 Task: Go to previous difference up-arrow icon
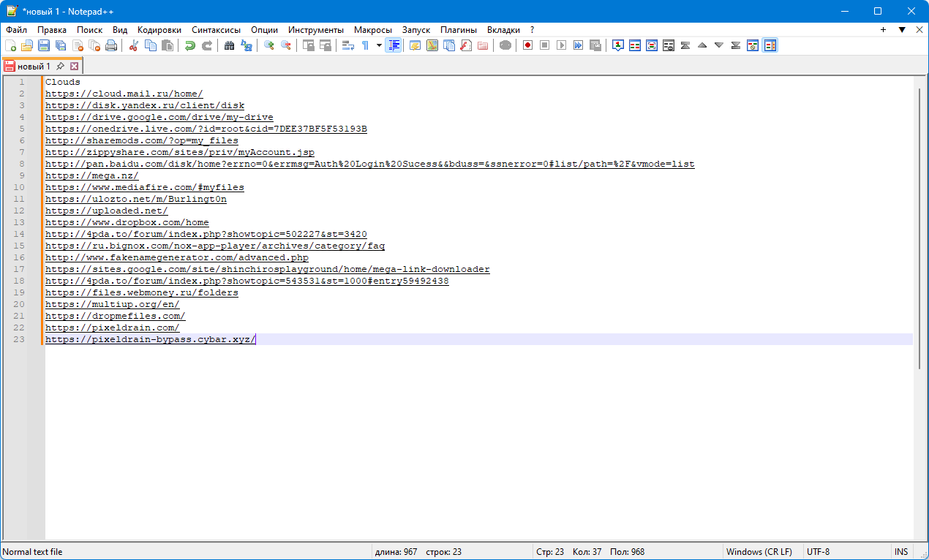(x=702, y=45)
